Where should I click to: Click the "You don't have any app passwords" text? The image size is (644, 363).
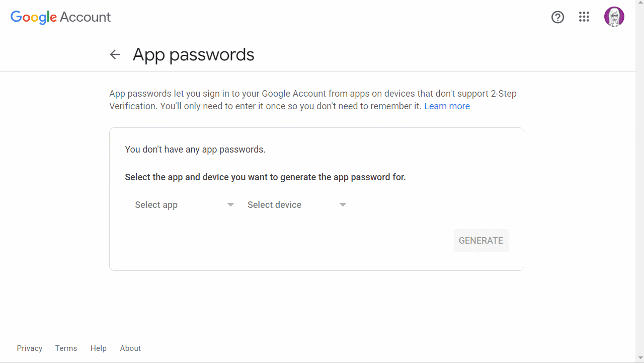coord(195,150)
